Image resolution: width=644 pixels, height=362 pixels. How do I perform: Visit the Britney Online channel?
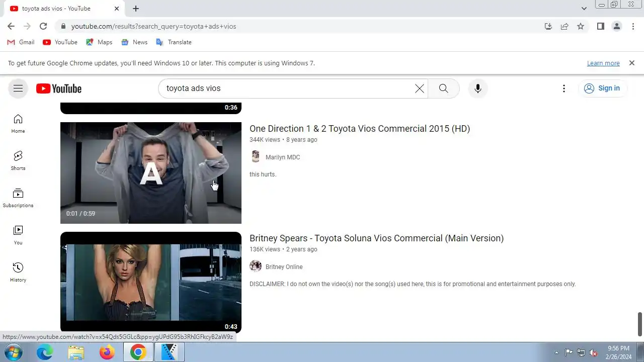pyautogui.click(x=284, y=267)
